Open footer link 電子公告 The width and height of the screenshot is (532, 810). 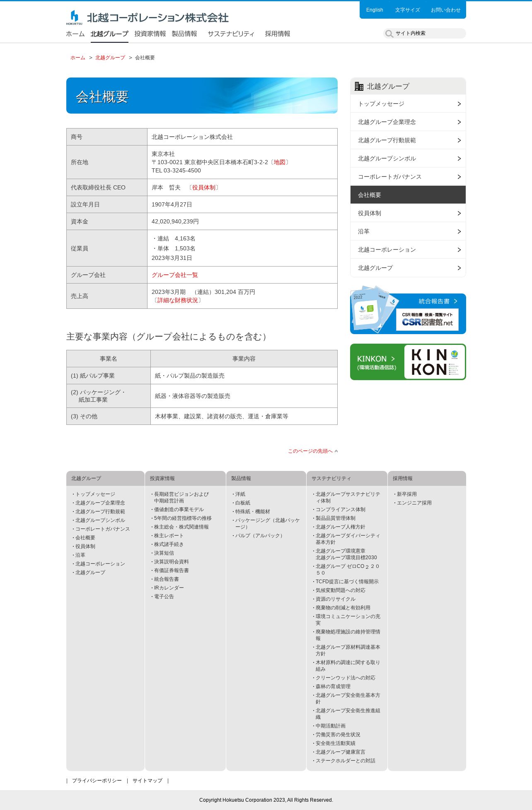point(164,597)
